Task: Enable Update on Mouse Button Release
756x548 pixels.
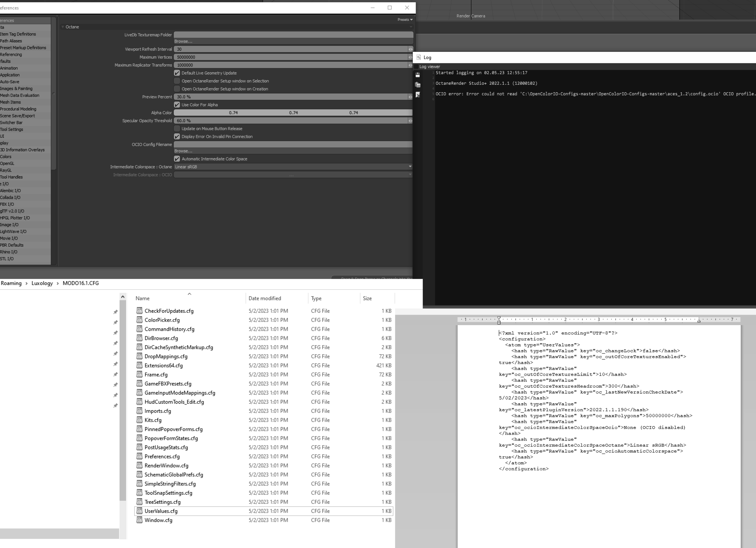Action: tap(177, 129)
